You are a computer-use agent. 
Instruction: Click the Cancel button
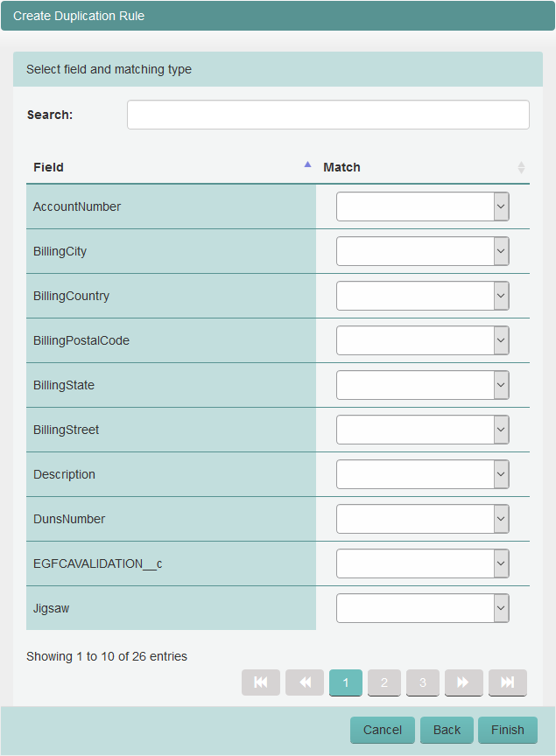(383, 730)
